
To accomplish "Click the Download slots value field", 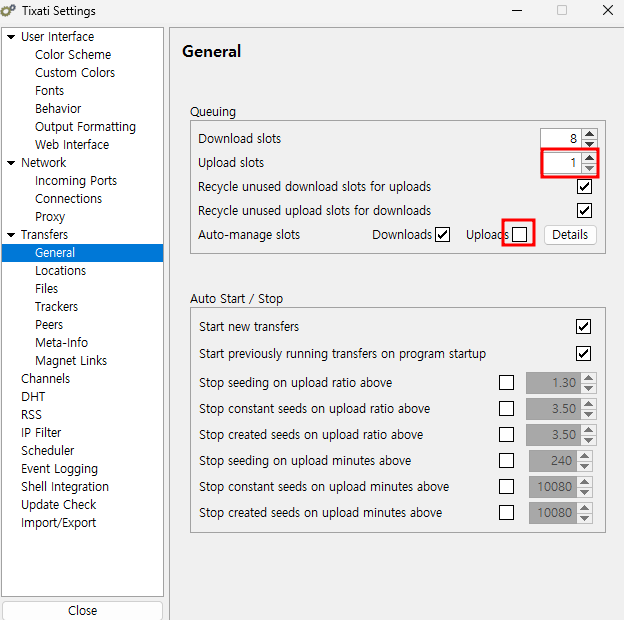I will coord(560,138).
